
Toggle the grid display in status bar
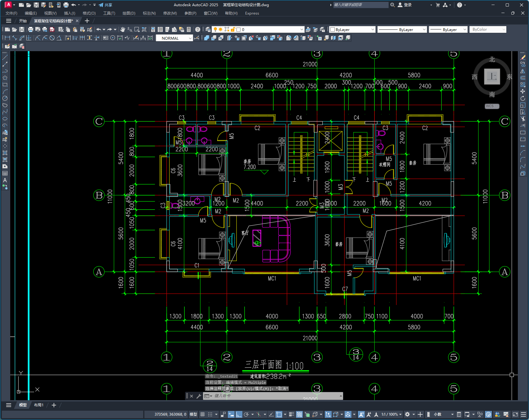(x=203, y=414)
